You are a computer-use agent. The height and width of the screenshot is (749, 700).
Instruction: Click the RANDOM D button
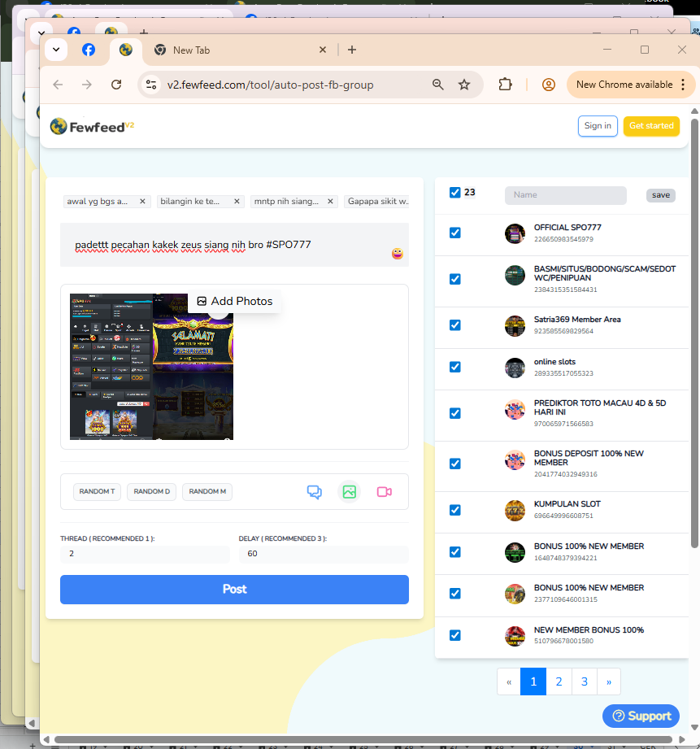pyautogui.click(x=151, y=491)
